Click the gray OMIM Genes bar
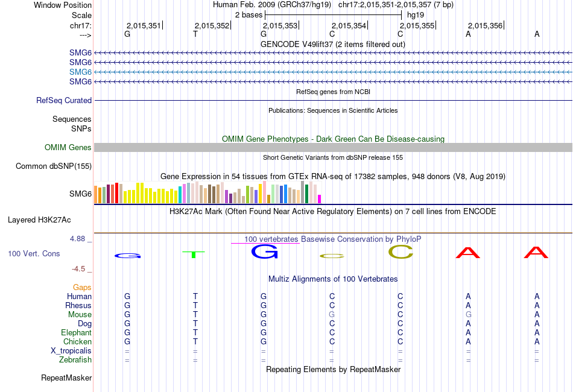The height and width of the screenshot is (392, 573). click(333, 147)
